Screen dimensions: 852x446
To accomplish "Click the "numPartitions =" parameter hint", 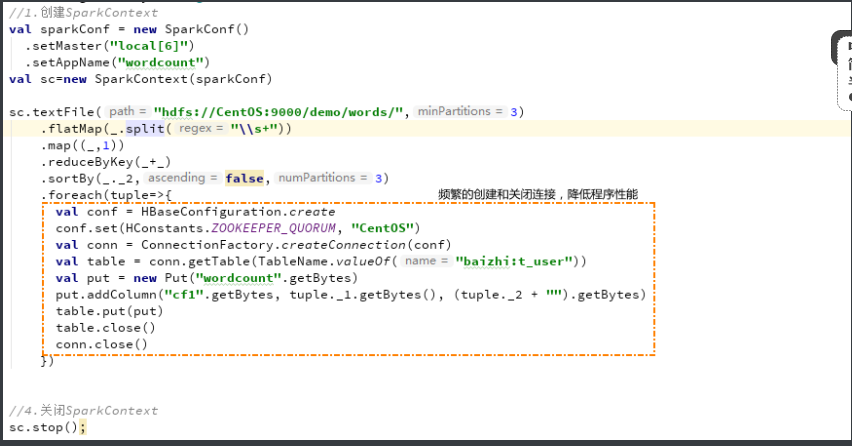I will click(x=323, y=178).
